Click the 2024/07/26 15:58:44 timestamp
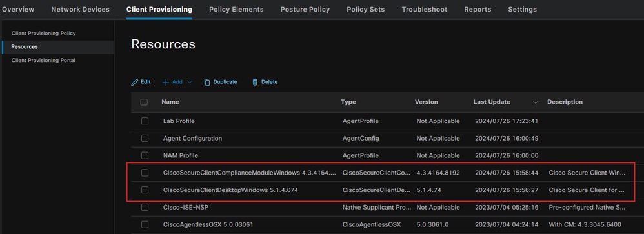The height and width of the screenshot is (234, 644). tap(507, 173)
